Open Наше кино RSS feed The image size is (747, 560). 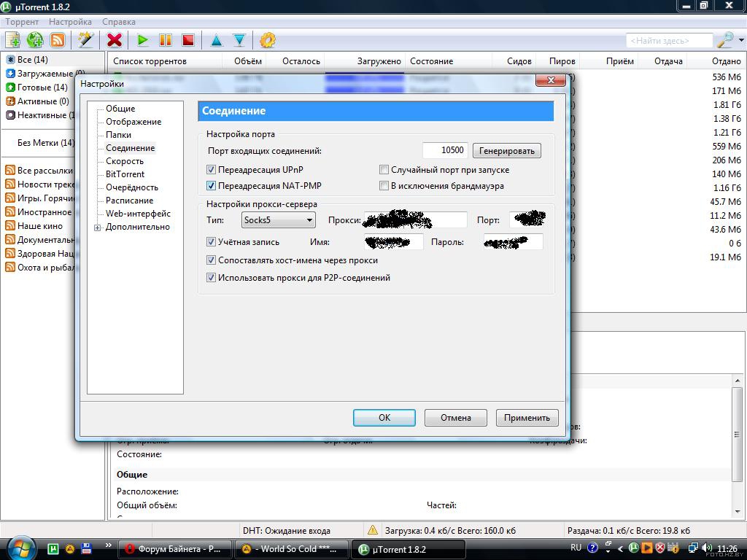(34, 226)
